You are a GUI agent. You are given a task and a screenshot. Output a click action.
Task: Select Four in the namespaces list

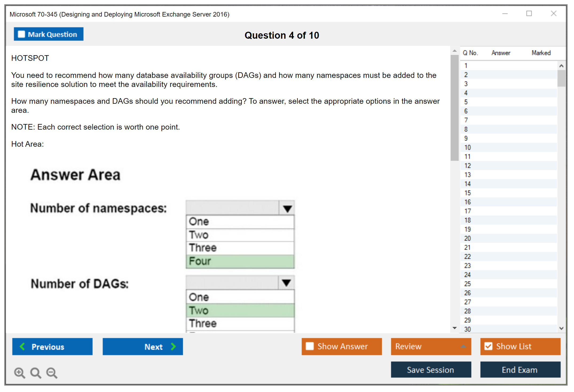coord(240,261)
